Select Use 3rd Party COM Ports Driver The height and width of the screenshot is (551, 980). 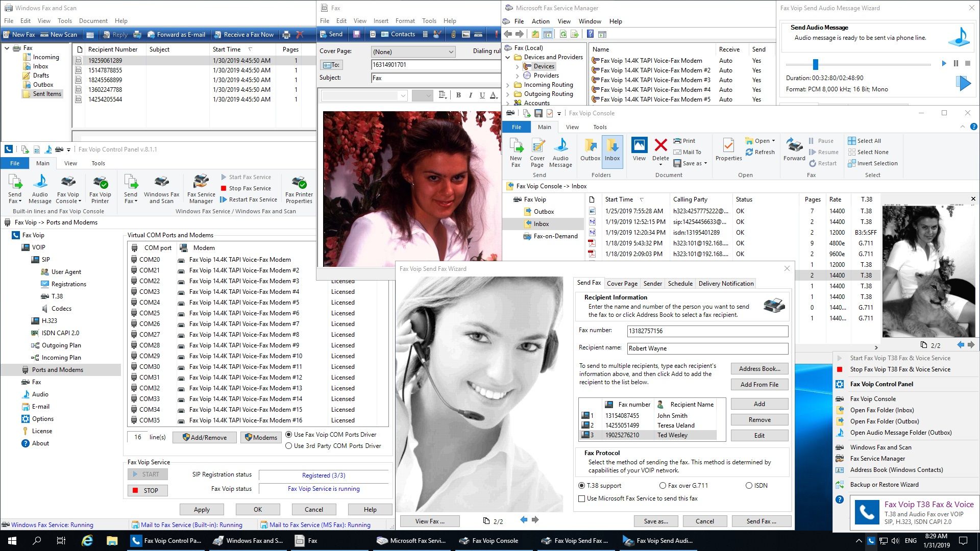pyautogui.click(x=289, y=446)
